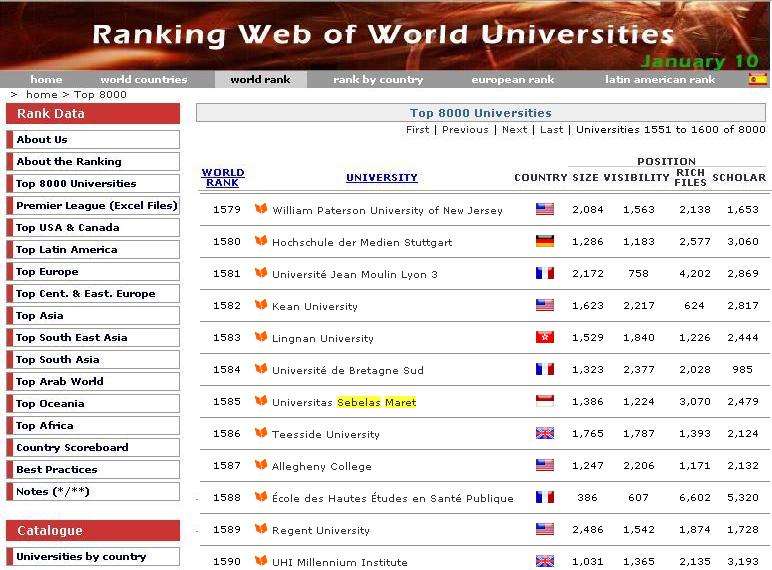The height and width of the screenshot is (570, 772).
Task: Open Top Asia sidebar item
Action: coord(94,316)
